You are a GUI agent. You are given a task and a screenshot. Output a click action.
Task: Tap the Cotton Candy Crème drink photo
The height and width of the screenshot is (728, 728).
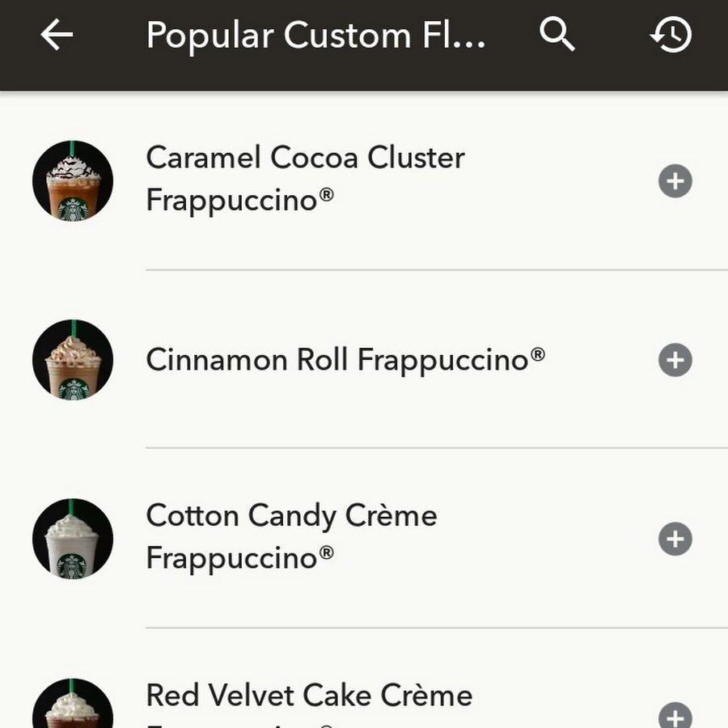(x=73, y=539)
